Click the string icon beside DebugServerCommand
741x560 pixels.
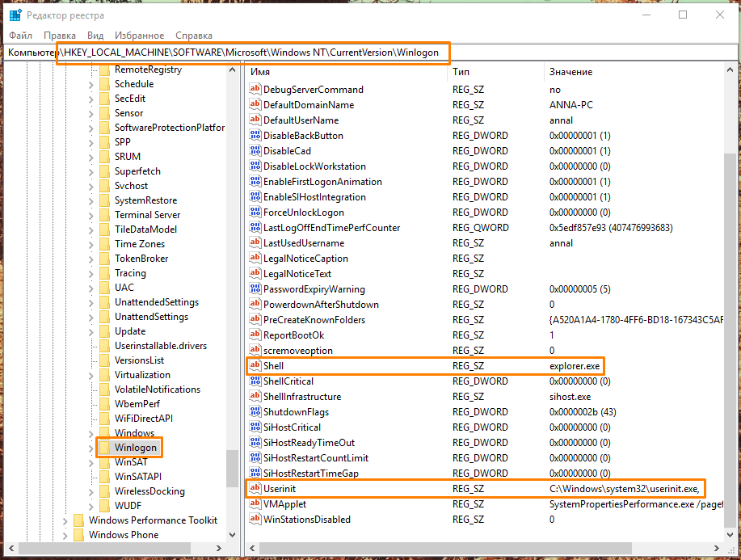pos(255,89)
